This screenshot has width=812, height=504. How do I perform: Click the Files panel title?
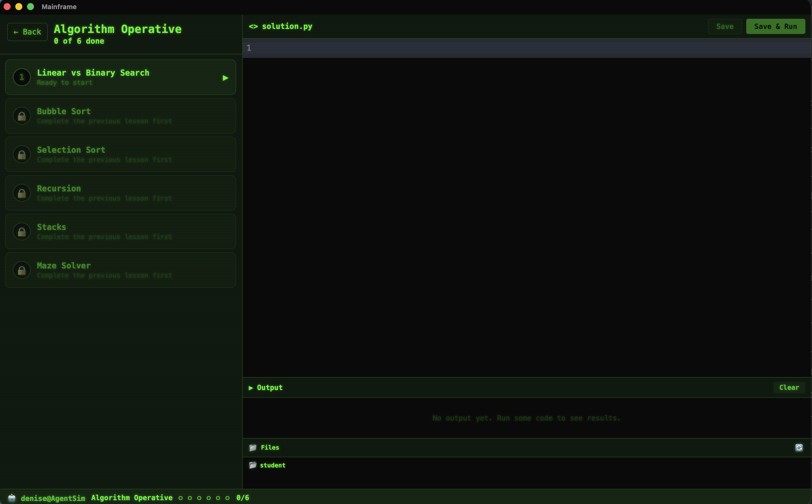(x=270, y=448)
